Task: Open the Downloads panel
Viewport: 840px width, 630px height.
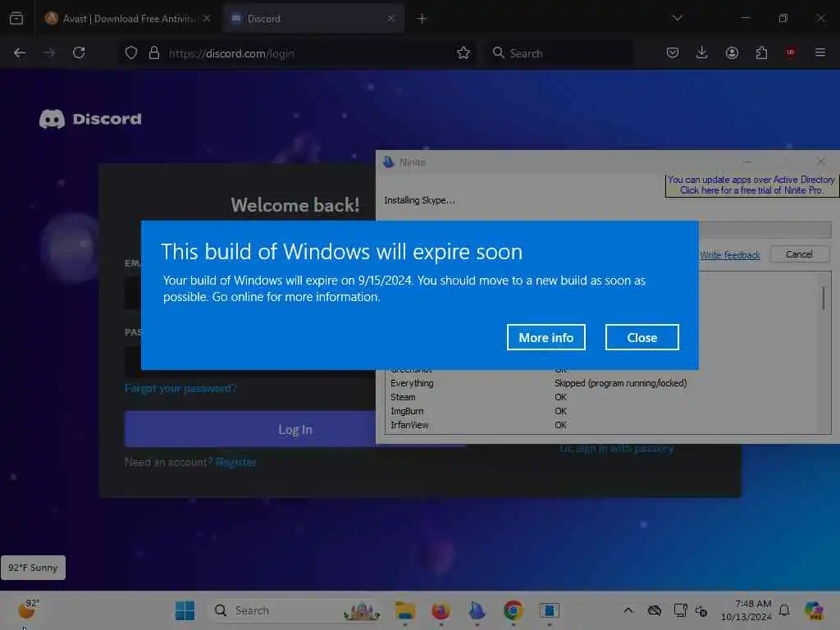Action: pos(702,52)
